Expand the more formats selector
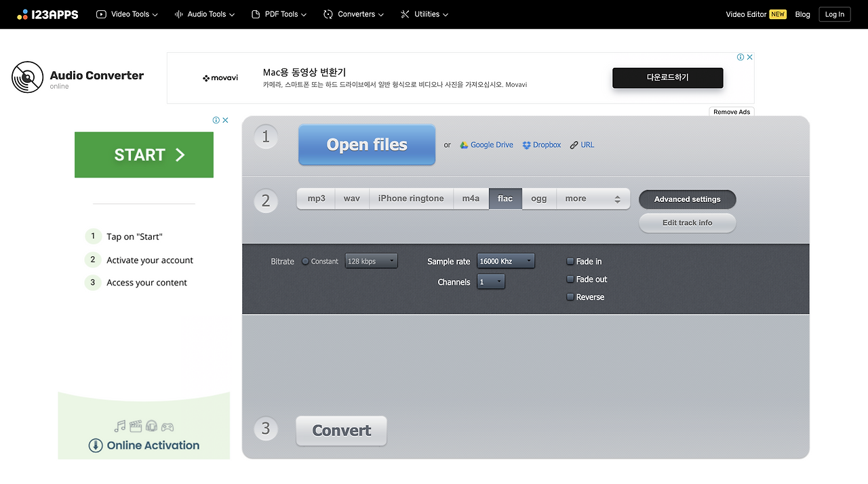868x484 pixels. (593, 198)
